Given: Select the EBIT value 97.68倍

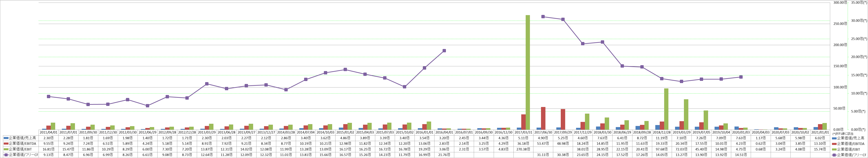Looking at the screenshot, I should [662, 149].
